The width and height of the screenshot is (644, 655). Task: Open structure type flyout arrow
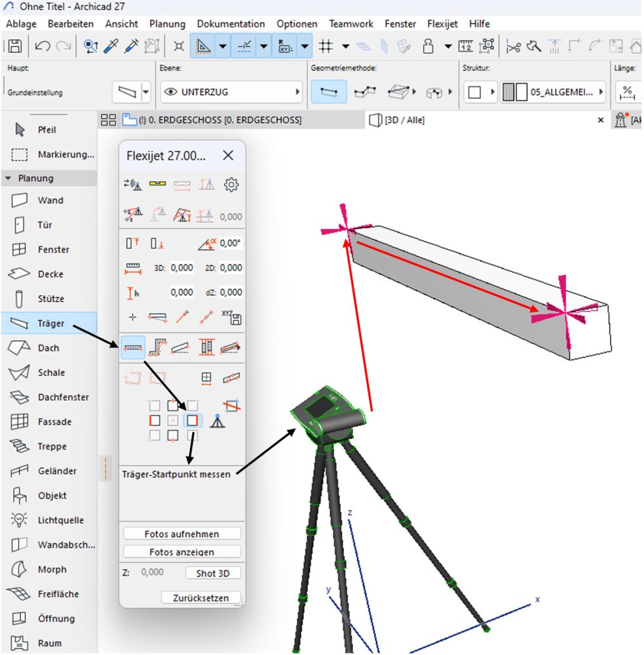coord(492,92)
